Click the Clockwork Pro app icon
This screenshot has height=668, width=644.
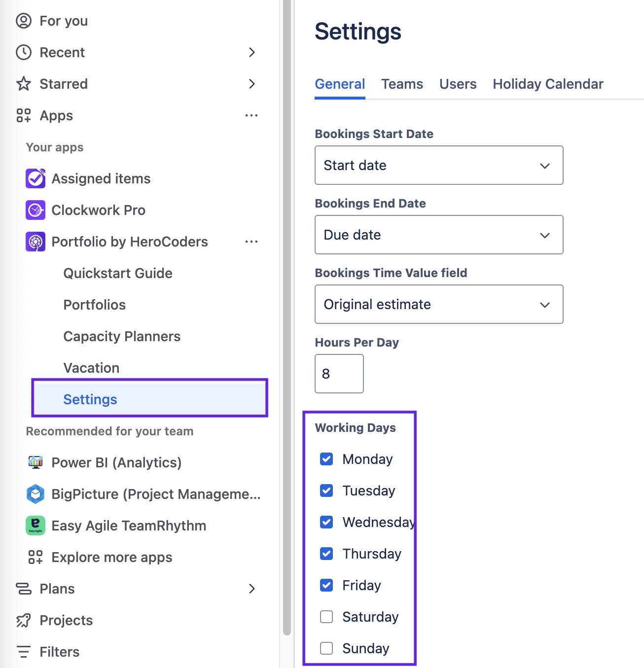tap(36, 210)
